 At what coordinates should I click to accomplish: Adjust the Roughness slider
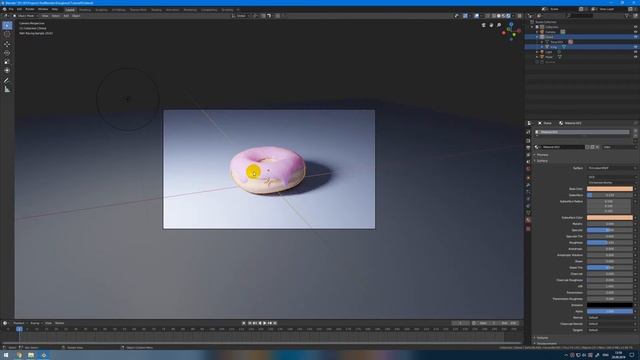coord(610,242)
